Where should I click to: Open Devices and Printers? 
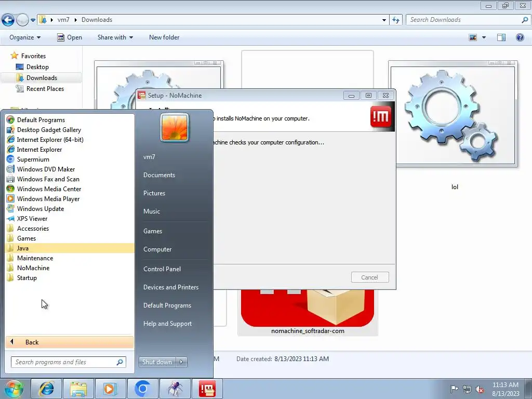[x=170, y=287]
